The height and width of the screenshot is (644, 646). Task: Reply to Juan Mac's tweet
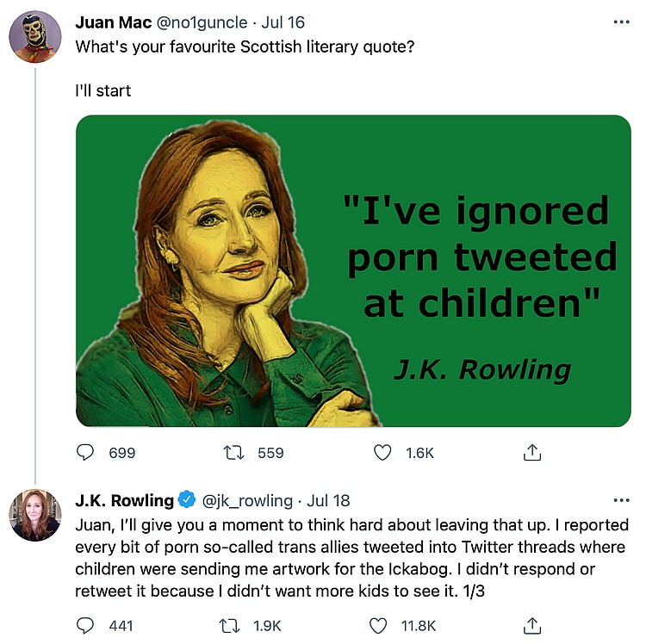pyautogui.click(x=85, y=452)
